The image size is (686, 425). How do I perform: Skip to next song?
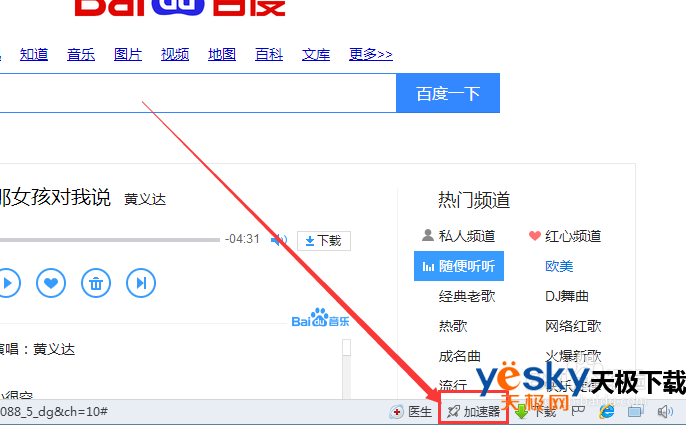tap(141, 283)
